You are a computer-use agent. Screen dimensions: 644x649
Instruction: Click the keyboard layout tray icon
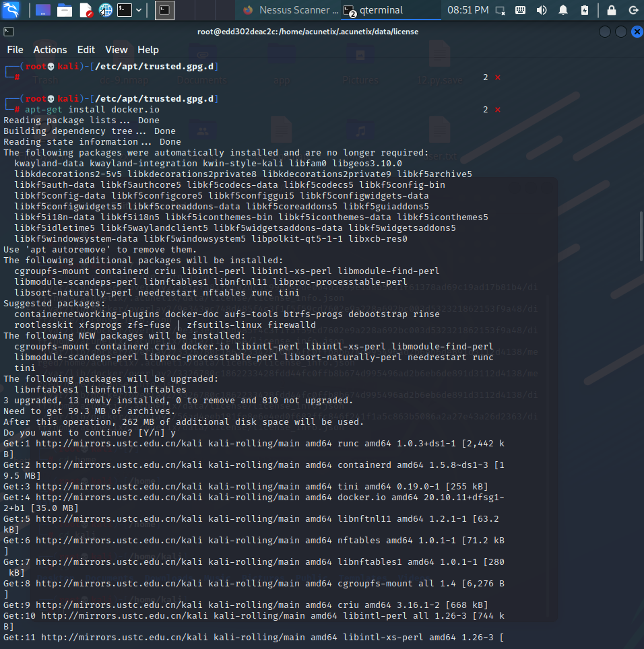coord(521,9)
